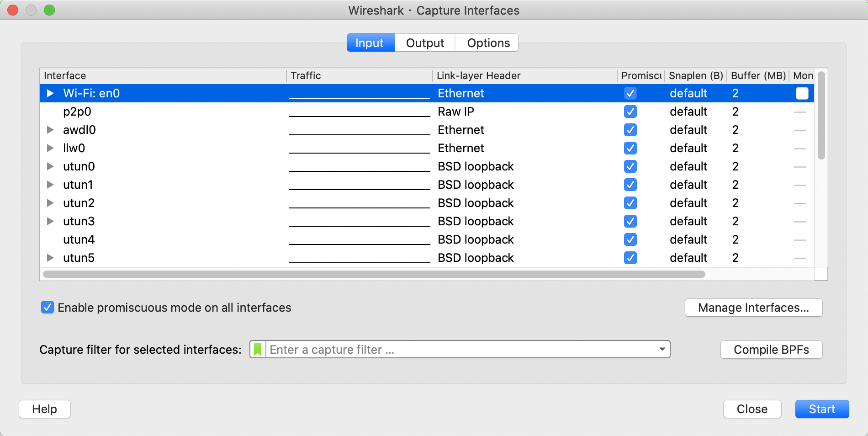This screenshot has height=436, width=868.
Task: Click the green zoom window button
Action: [x=49, y=10]
